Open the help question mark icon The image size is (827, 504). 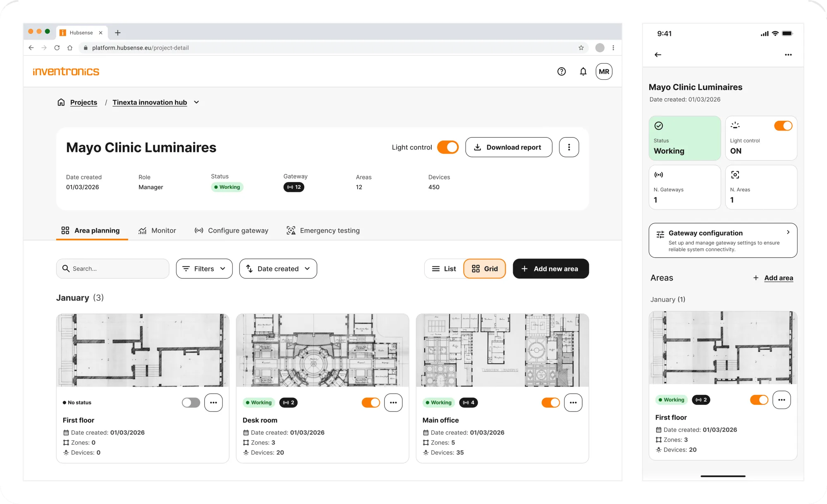(x=561, y=71)
